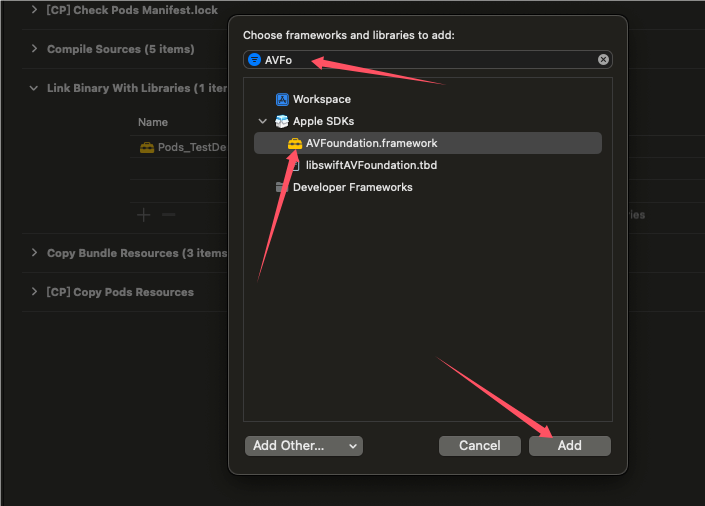This screenshot has width=705, height=506.
Task: Click [CP] Copy Pods Resources title
Action: [x=120, y=292]
